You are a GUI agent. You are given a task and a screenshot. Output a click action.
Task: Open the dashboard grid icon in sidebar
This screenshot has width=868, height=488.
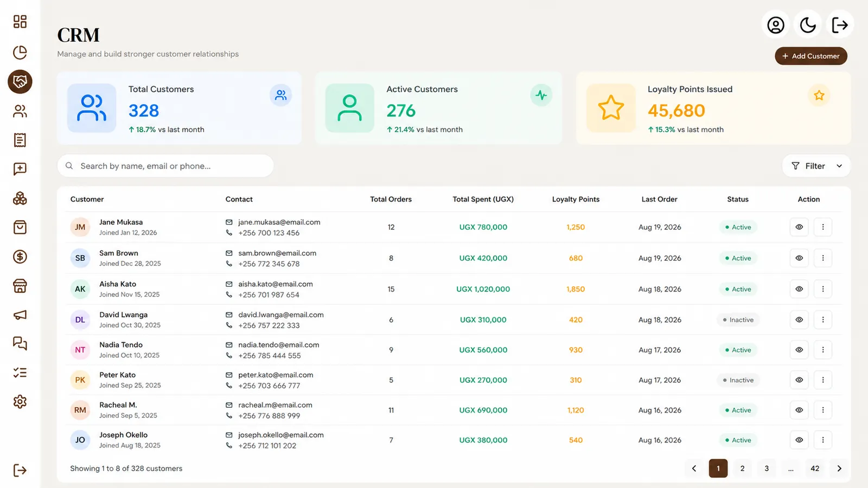20,22
